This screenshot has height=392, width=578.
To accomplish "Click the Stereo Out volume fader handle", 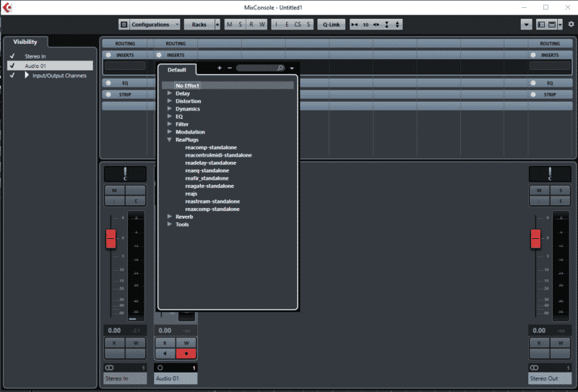I will point(535,238).
